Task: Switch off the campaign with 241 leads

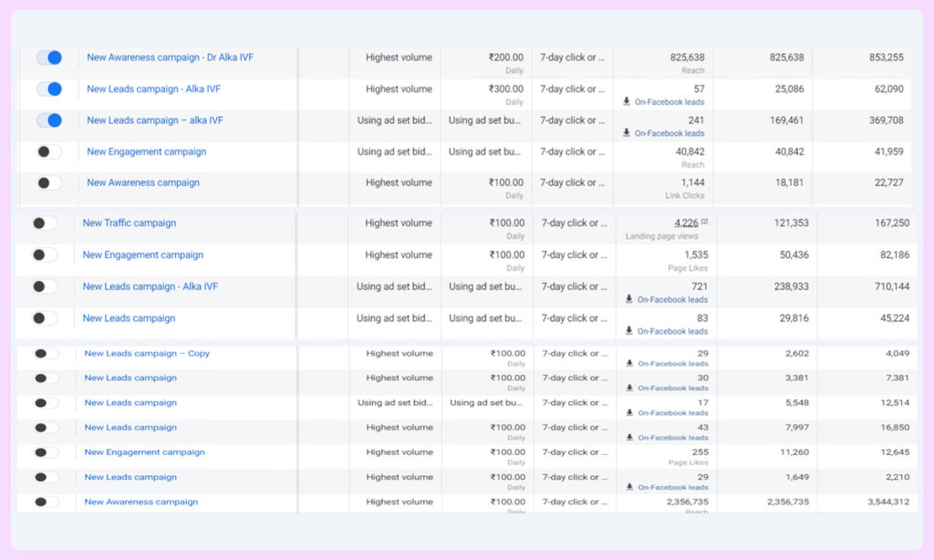Action: click(x=49, y=120)
